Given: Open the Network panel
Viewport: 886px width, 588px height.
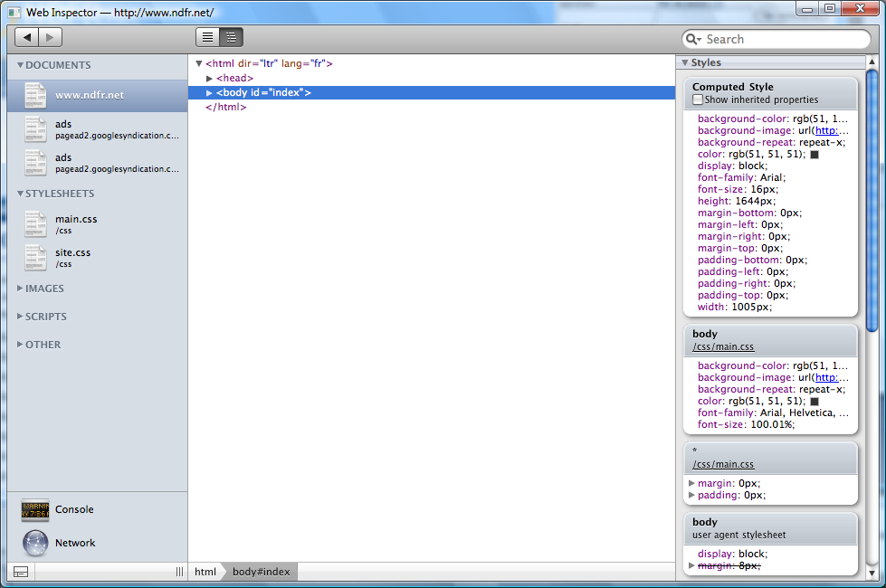Looking at the screenshot, I should [x=74, y=543].
